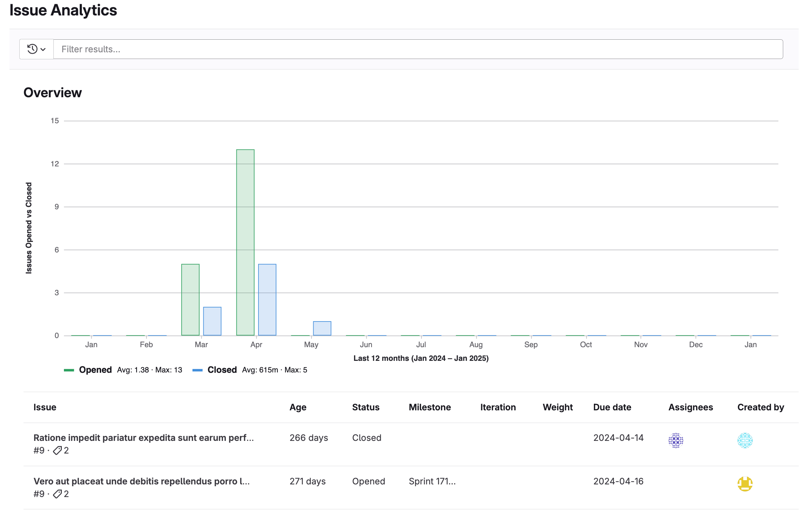Expand the recent searches dropdown chevron

(43, 49)
